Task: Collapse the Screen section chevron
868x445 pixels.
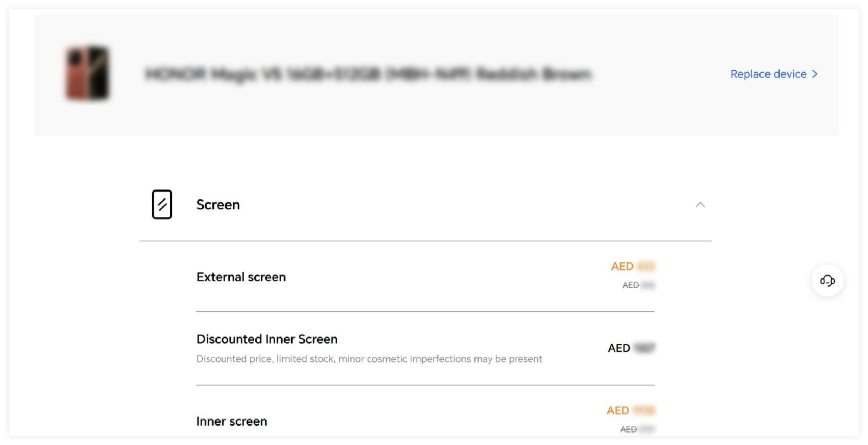Action: coord(700,205)
